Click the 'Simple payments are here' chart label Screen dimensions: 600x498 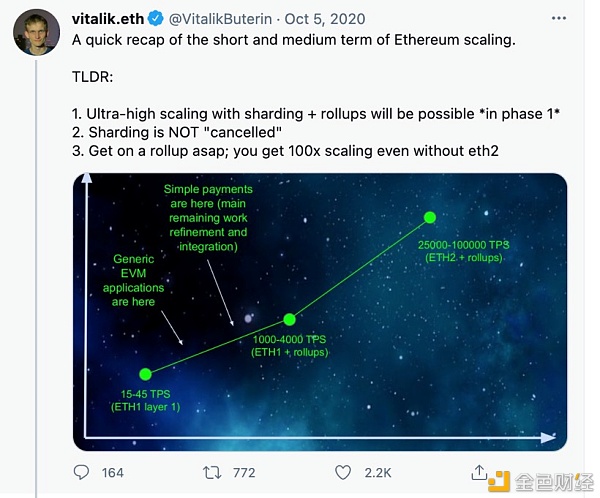pyautogui.click(x=207, y=218)
